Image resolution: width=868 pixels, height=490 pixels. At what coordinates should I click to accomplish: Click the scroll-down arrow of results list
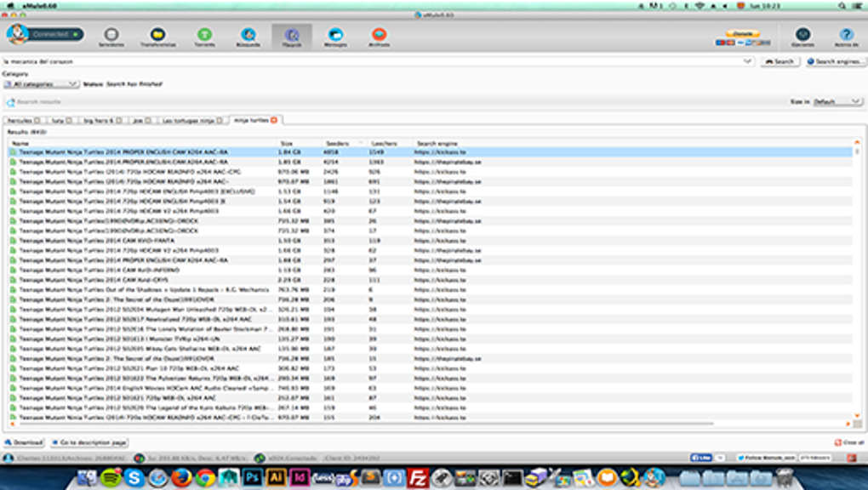[857, 415]
